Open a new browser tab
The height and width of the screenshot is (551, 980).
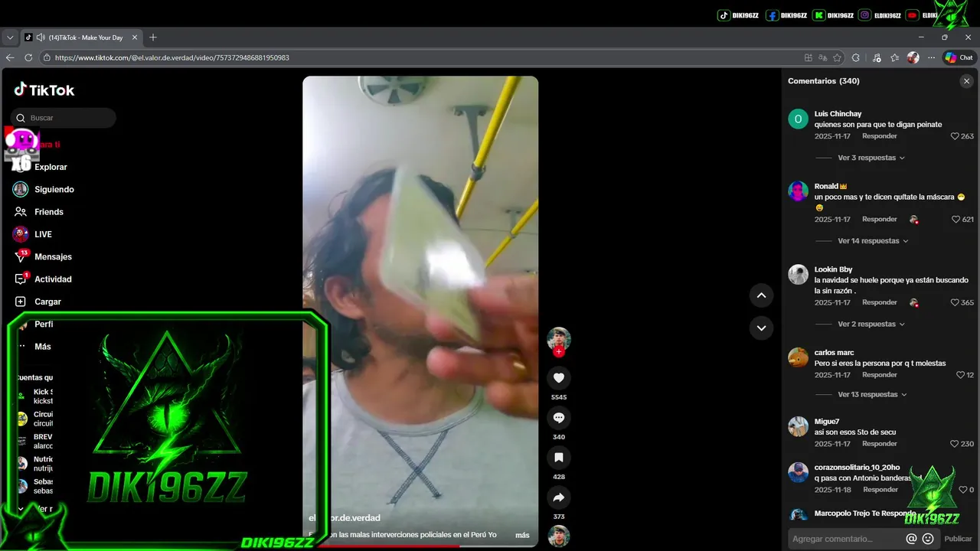pos(152,37)
